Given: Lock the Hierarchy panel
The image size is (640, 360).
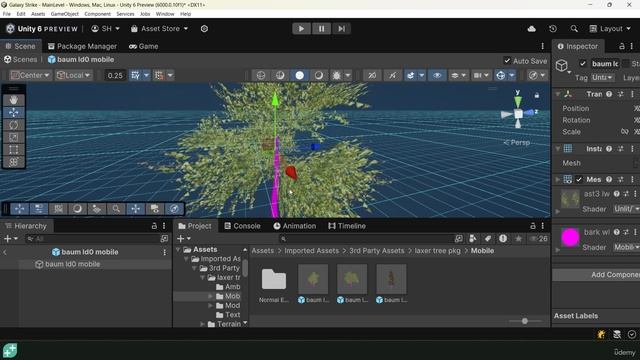Looking at the screenshot, I should (154, 226).
